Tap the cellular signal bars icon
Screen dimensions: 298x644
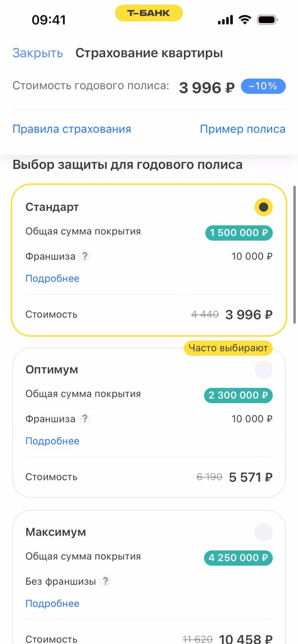225,20
